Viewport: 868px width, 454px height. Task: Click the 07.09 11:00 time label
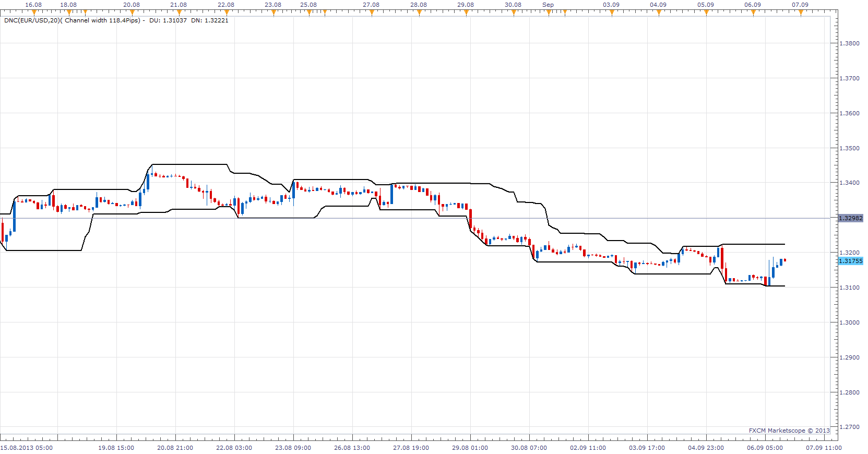click(824, 448)
